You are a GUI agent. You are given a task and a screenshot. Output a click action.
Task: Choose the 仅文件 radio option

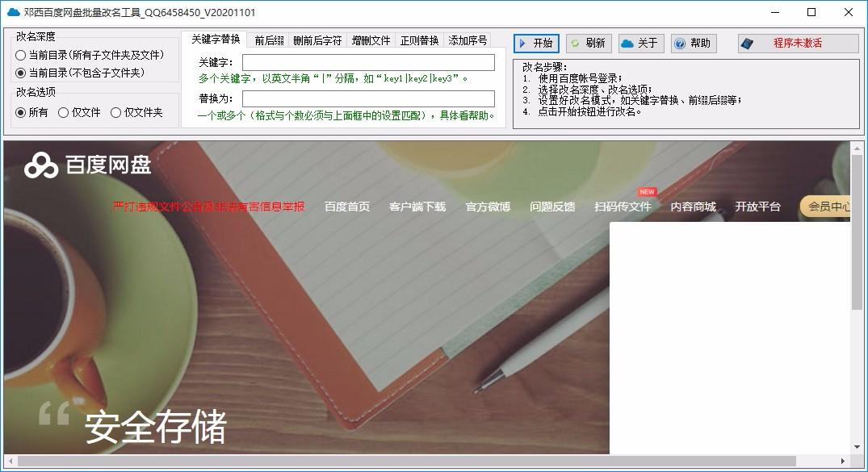(x=64, y=113)
